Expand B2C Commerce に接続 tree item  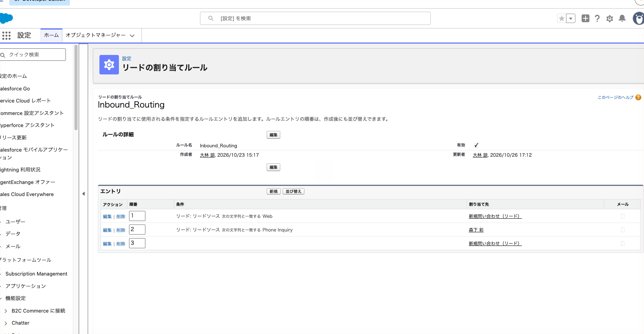coord(5,311)
